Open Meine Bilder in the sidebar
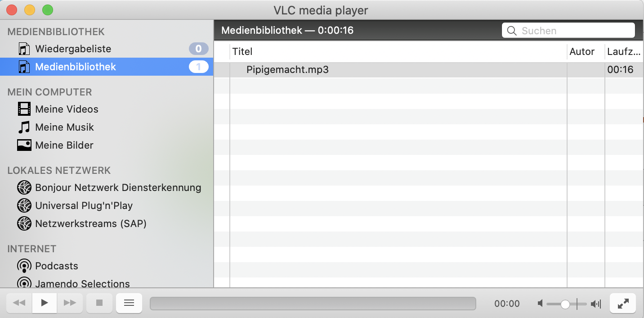644x318 pixels. click(x=107, y=145)
